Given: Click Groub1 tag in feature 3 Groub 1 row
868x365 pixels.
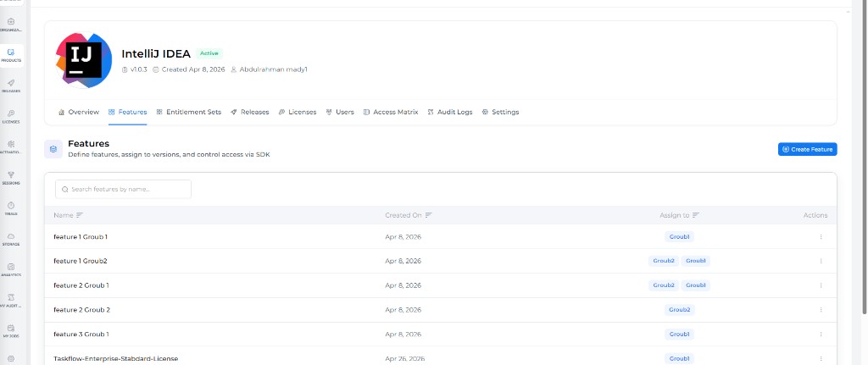Looking at the screenshot, I should [679, 334].
